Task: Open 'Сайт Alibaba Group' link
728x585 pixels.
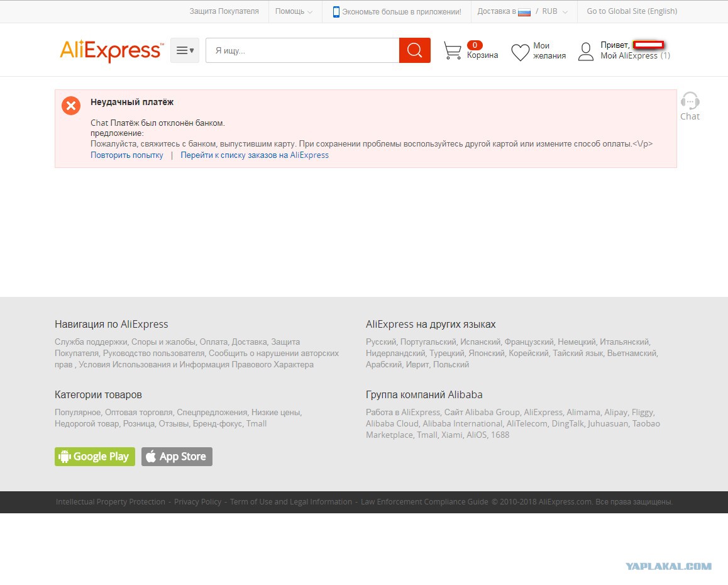Action: pyautogui.click(x=482, y=413)
